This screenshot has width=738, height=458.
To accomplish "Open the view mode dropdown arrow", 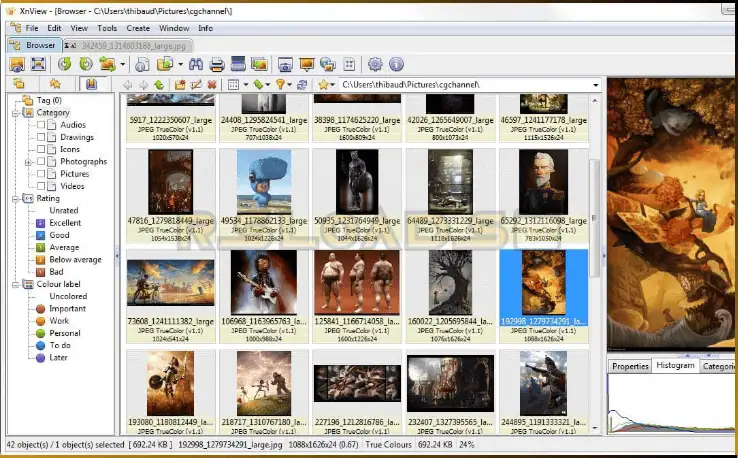I will point(246,85).
